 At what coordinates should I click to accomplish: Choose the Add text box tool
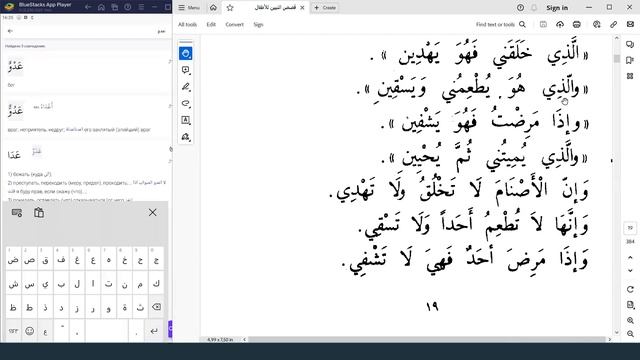point(186,120)
